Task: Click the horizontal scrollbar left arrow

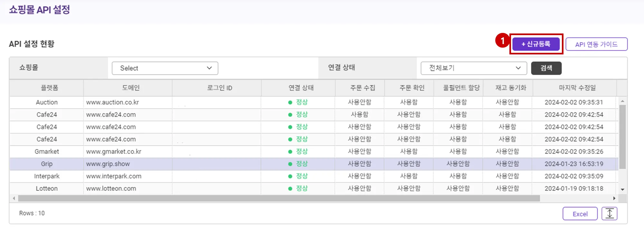Action: (x=14, y=198)
